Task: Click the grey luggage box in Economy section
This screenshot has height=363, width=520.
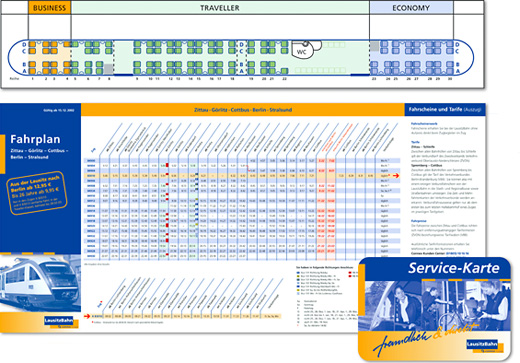Action: (374, 46)
